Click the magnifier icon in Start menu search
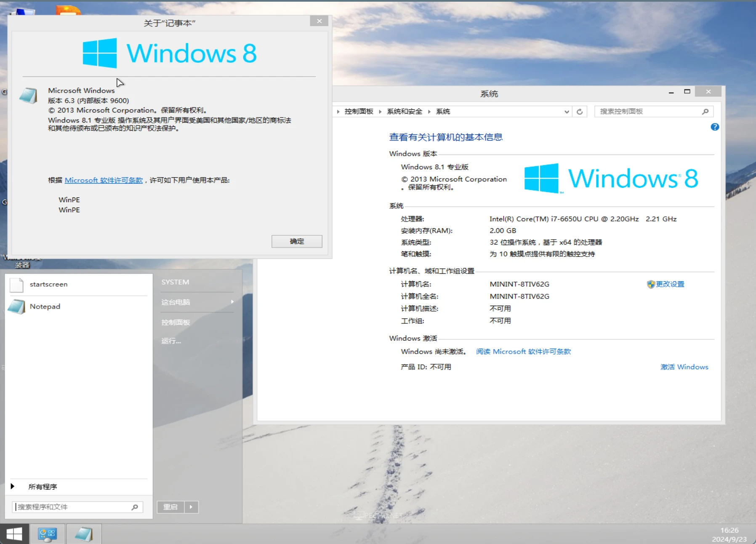Image resolution: width=756 pixels, height=544 pixels. pyautogui.click(x=135, y=507)
